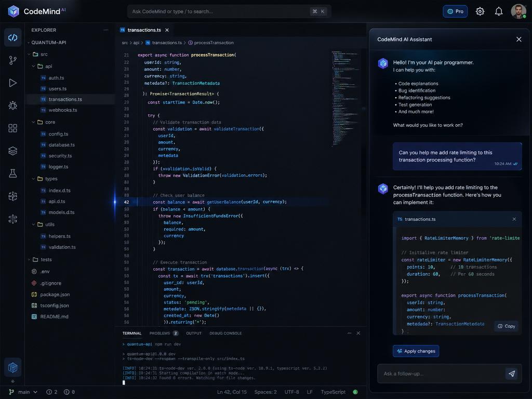This screenshot has height=399, width=532.
Task: Open helpers.ts file
Action: click(x=59, y=236)
